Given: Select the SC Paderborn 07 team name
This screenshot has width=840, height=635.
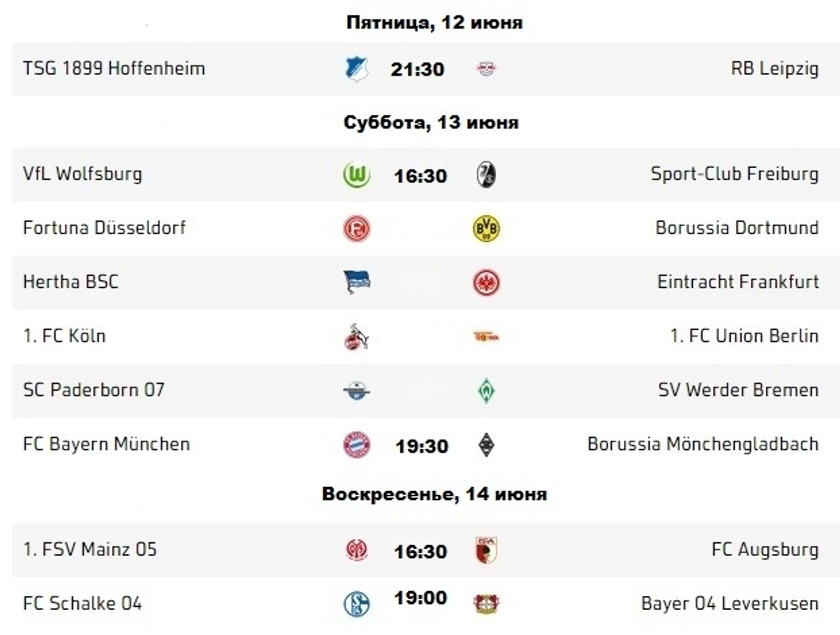Looking at the screenshot, I should pos(94,390).
